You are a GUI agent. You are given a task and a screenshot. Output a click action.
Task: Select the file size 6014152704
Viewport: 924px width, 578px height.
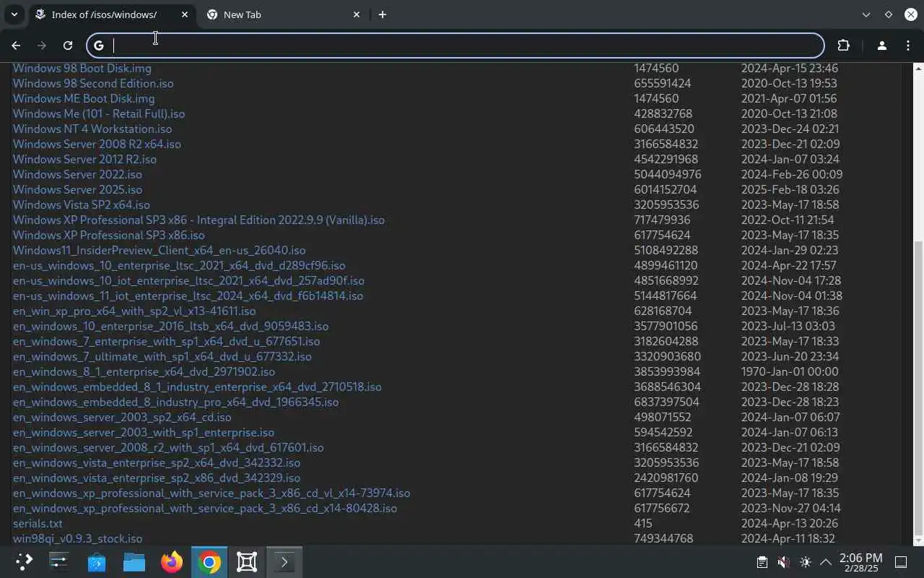(666, 189)
